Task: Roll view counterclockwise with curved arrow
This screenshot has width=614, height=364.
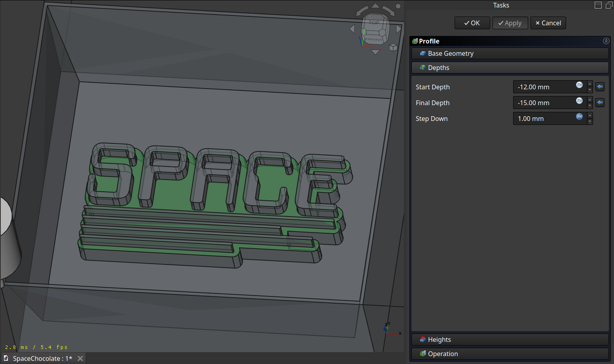Action: [x=362, y=11]
